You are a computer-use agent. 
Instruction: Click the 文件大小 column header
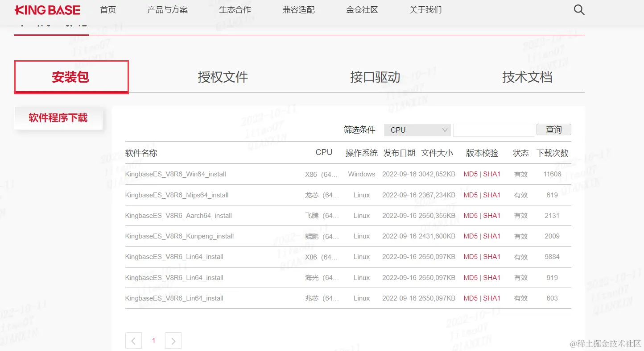click(x=437, y=153)
